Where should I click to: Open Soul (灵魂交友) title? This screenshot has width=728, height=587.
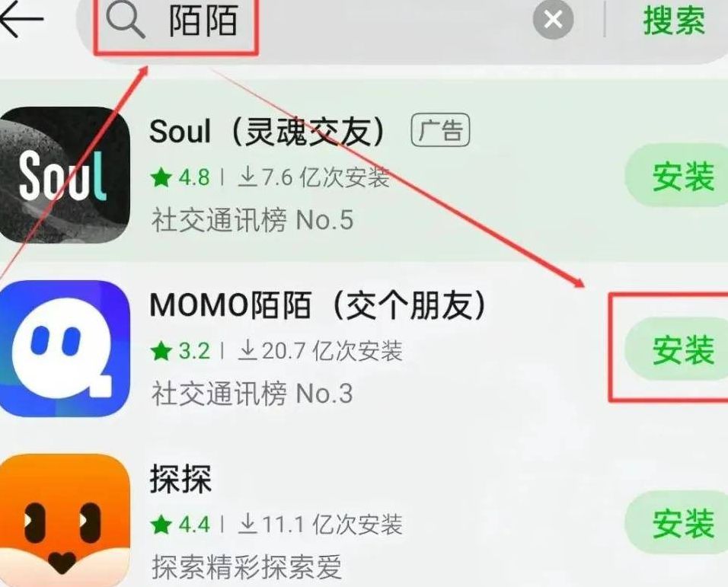pos(267,131)
